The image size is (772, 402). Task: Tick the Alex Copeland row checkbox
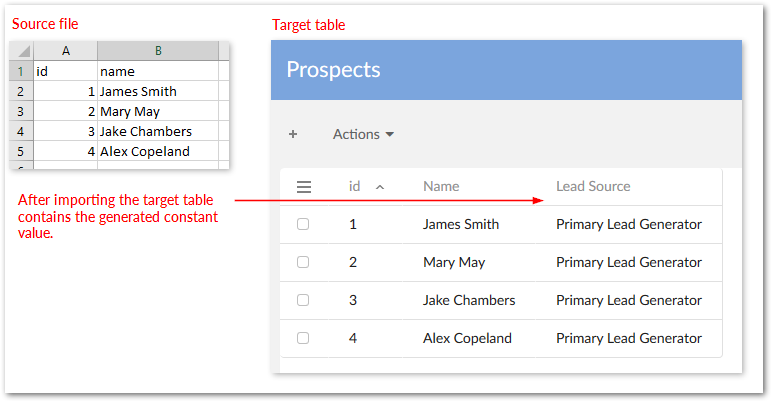[x=303, y=338]
